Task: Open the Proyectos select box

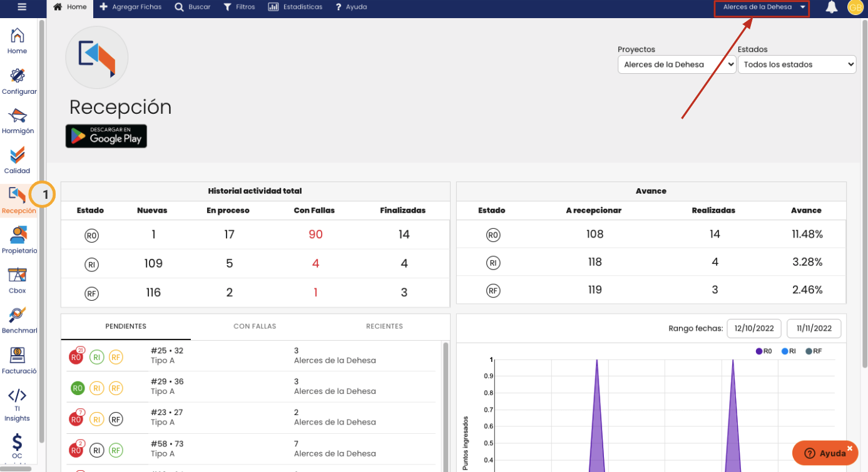Action: point(677,64)
